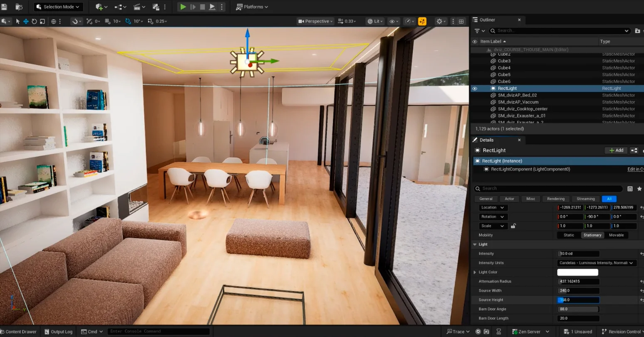The image size is (644, 337).
Task: Activate the Translate move tool
Action: [26, 21]
